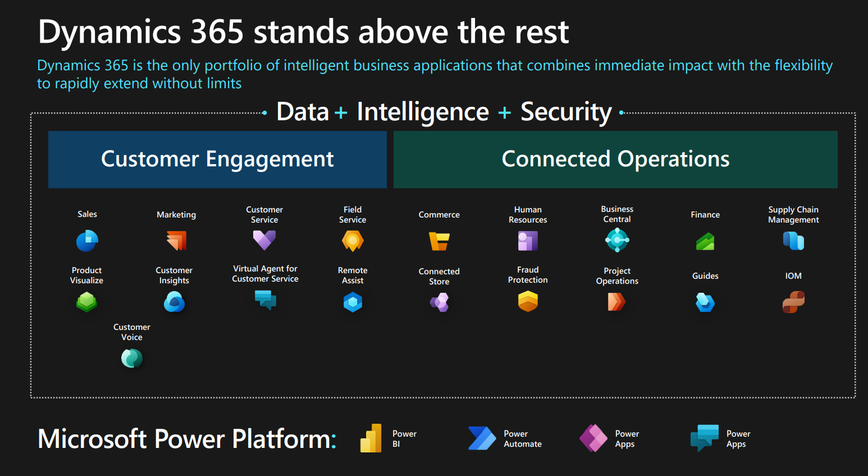The width and height of the screenshot is (868, 476).
Task: Select the 'Sales' label
Action: 87,214
